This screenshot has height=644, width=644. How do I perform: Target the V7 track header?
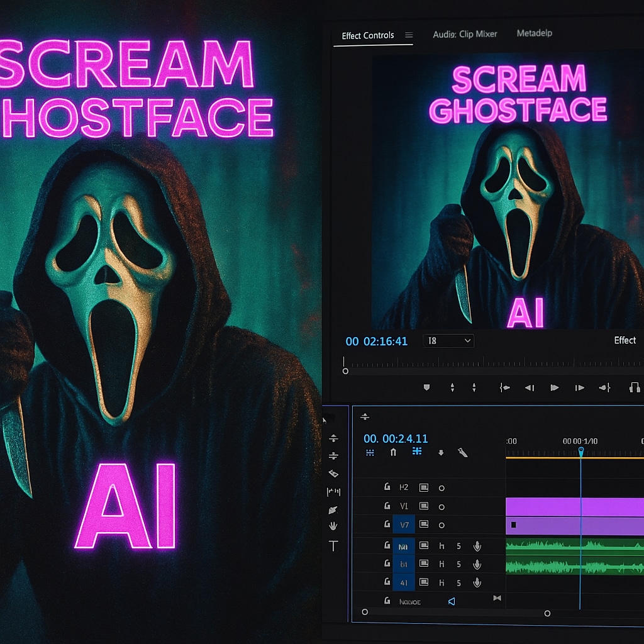[x=404, y=525]
